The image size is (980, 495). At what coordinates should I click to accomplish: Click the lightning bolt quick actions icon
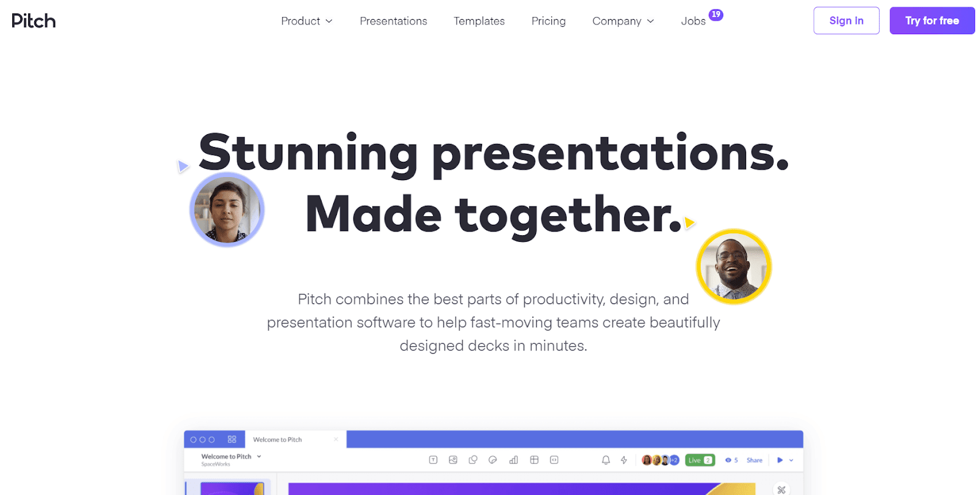click(624, 460)
